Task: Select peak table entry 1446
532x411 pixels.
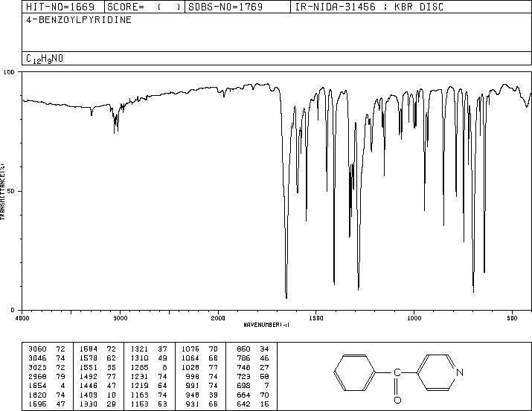Action: (x=89, y=386)
